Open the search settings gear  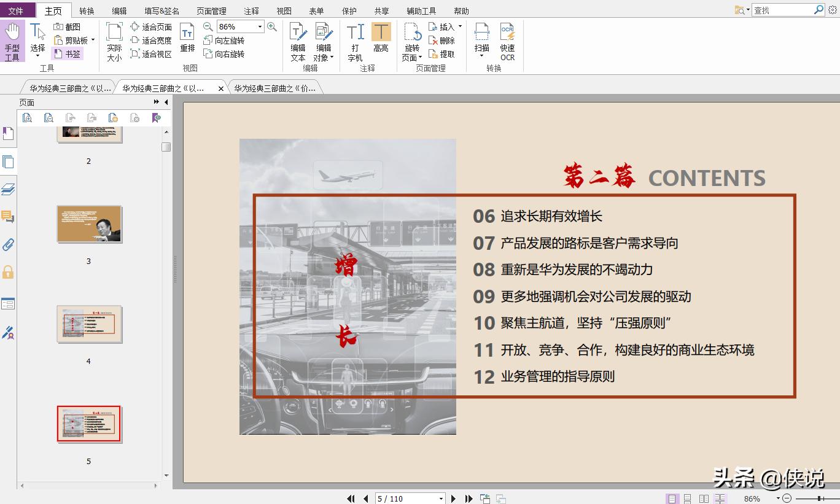coord(832,10)
